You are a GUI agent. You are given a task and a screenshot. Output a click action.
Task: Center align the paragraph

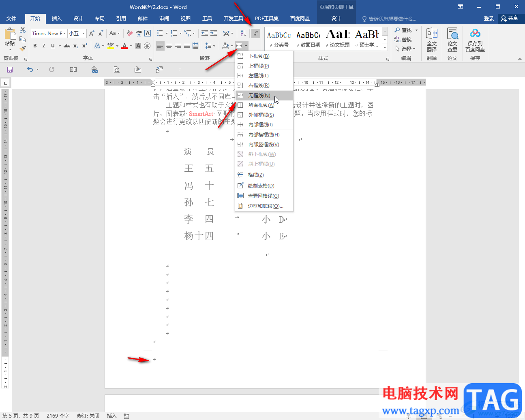169,46
